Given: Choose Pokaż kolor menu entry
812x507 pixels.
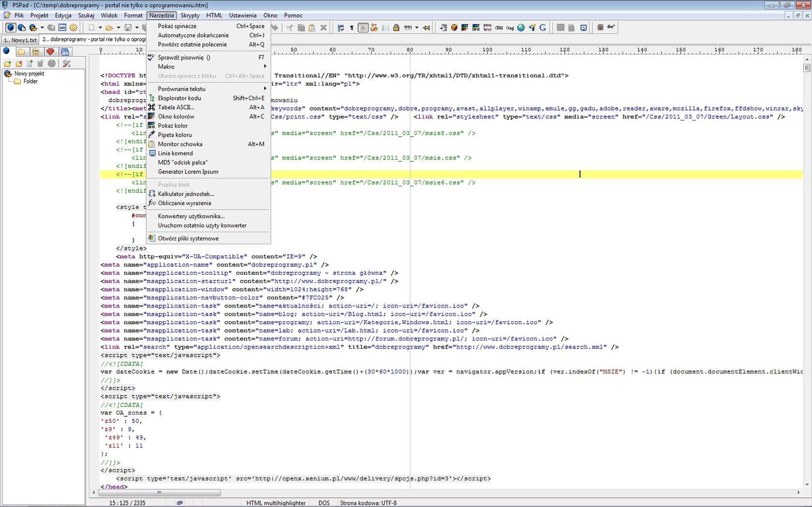Looking at the screenshot, I should (208, 126).
